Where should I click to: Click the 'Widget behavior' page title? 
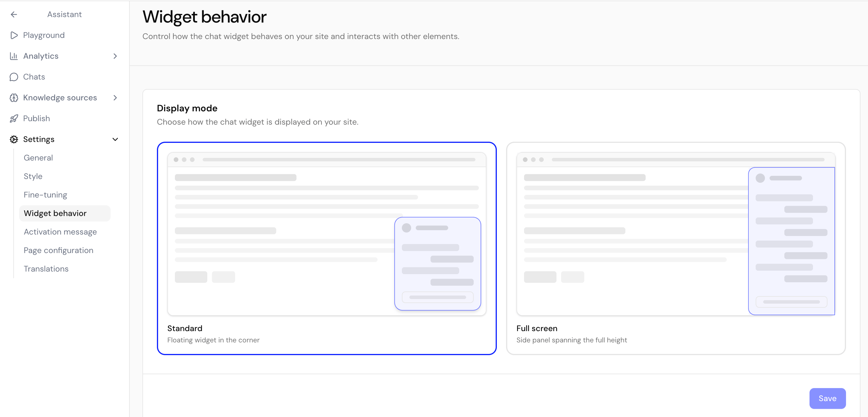tap(204, 17)
